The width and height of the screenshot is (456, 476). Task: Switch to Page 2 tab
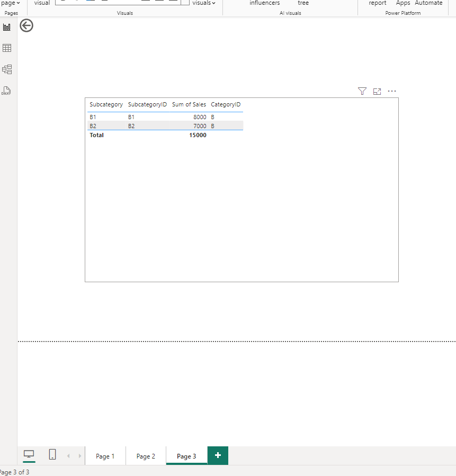tap(146, 456)
